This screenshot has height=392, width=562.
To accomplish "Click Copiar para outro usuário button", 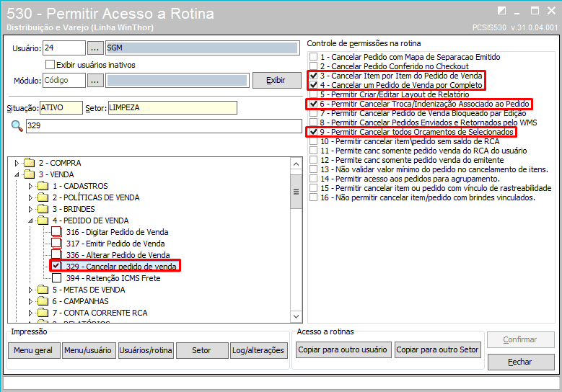I will pyautogui.click(x=344, y=350).
